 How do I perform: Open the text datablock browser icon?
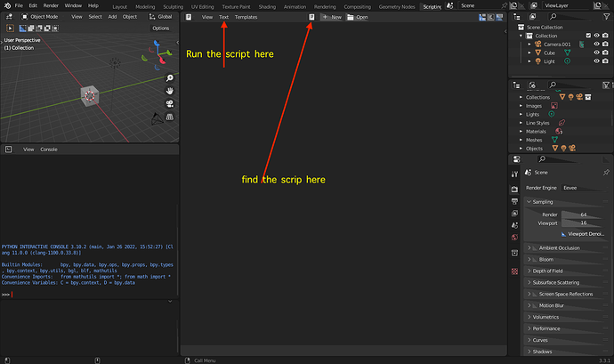pos(311,17)
